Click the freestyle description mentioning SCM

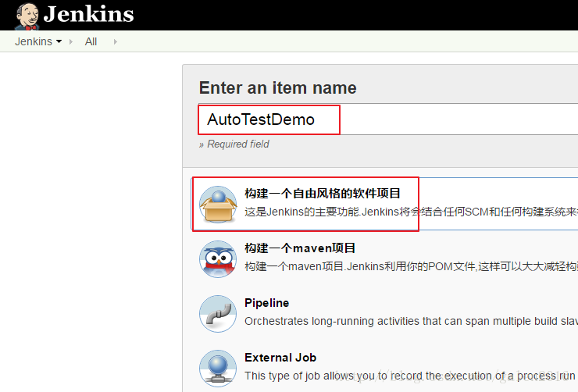411,212
